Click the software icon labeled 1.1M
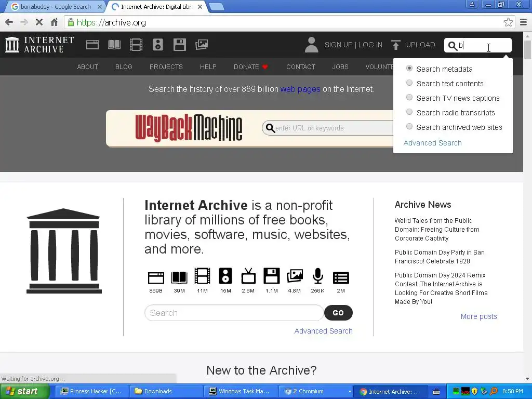Image resolution: width=532 pixels, height=399 pixels. click(x=272, y=276)
